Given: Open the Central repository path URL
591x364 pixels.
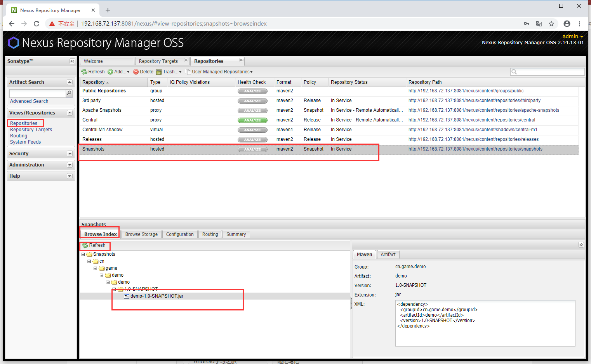Looking at the screenshot, I should 472,120.
